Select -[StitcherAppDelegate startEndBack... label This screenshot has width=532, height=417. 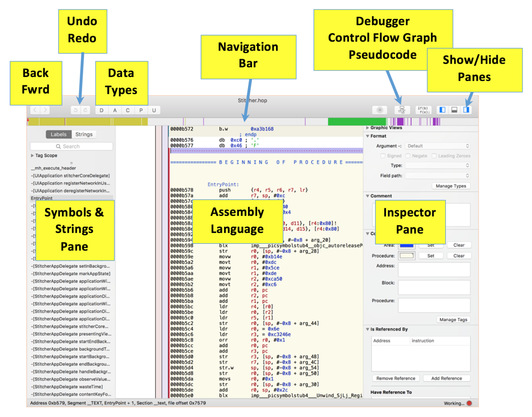click(71, 341)
